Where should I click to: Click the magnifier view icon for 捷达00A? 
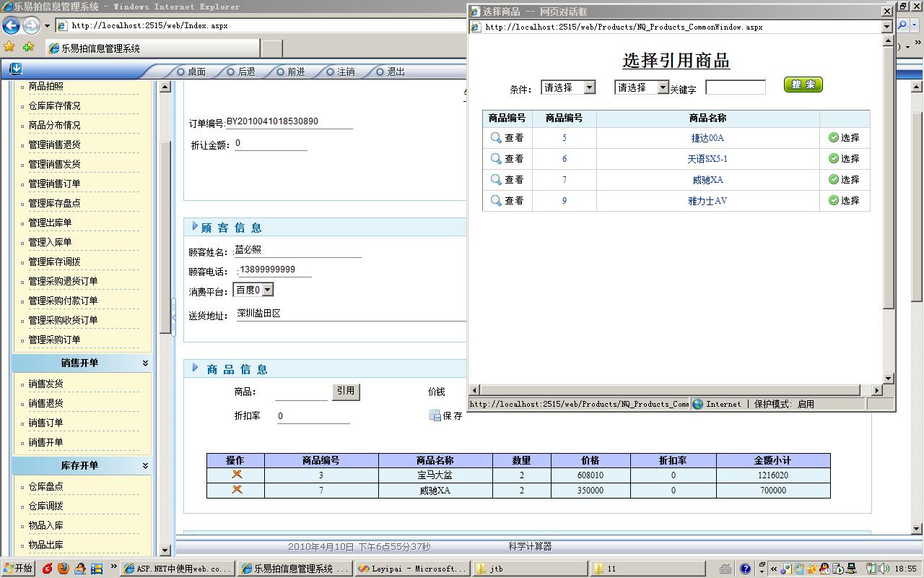496,137
